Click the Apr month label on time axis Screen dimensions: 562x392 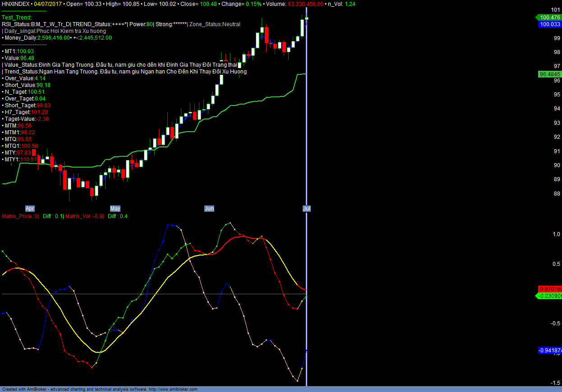point(30,209)
